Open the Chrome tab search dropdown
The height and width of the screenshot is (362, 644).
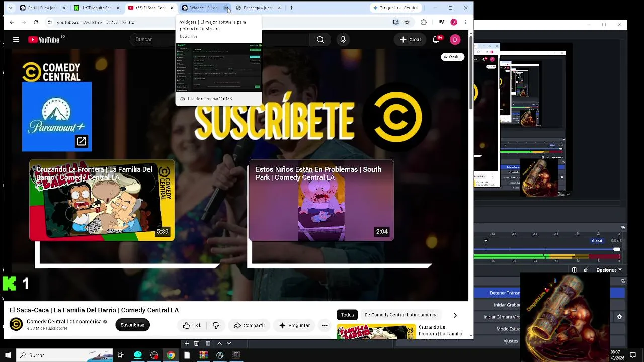coord(11,8)
